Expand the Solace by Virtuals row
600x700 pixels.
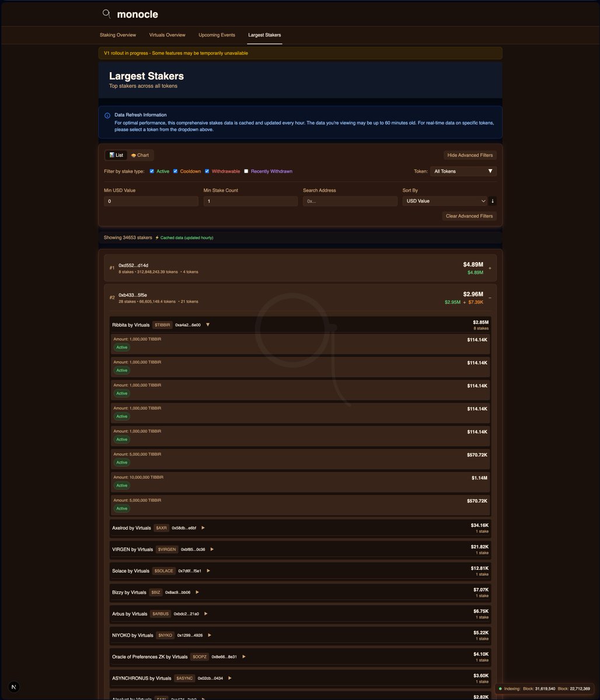click(208, 571)
